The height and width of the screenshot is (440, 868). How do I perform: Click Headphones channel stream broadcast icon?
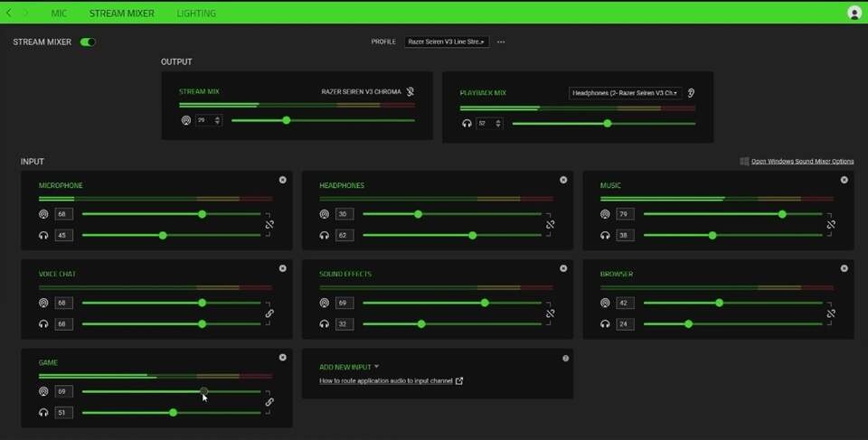325,214
